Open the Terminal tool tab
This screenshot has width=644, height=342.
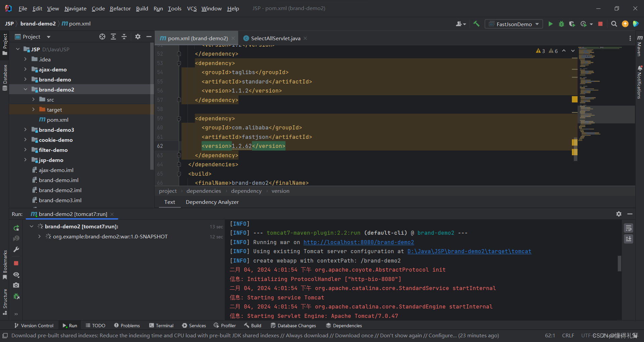(161, 326)
